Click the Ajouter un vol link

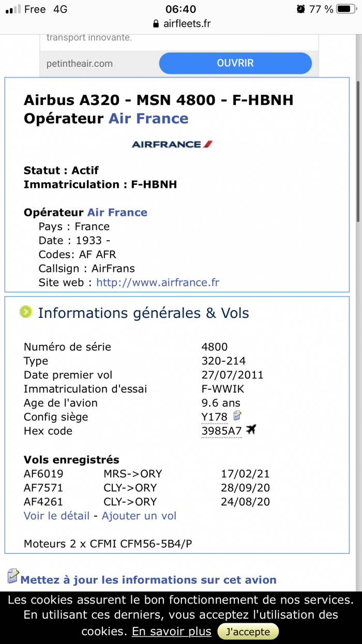pyautogui.click(x=139, y=516)
